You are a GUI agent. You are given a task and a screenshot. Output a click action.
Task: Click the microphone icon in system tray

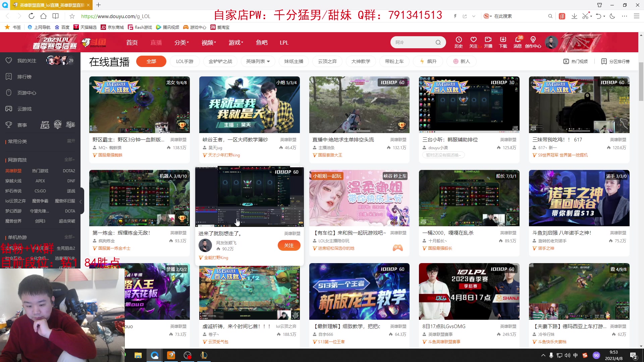coord(551,355)
